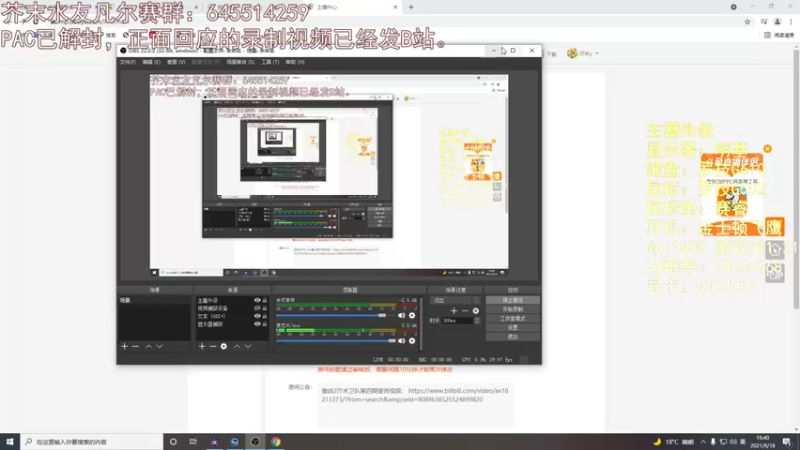Screen dimensions: 800x450
Task: Open the bilibili video link in the announcement
Action: pyautogui.click(x=415, y=395)
